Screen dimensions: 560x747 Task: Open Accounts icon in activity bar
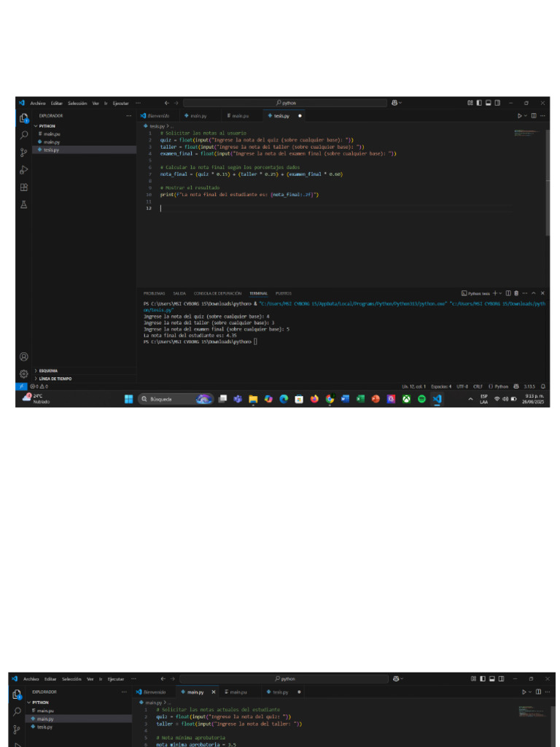[23, 356]
